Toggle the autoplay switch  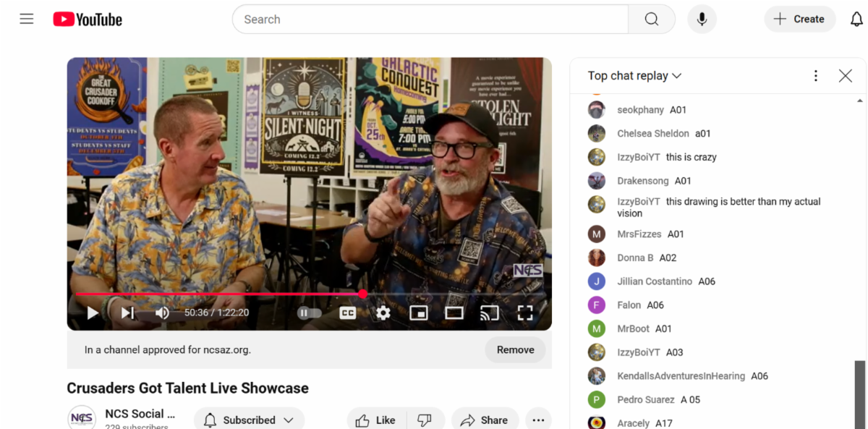pyautogui.click(x=310, y=313)
